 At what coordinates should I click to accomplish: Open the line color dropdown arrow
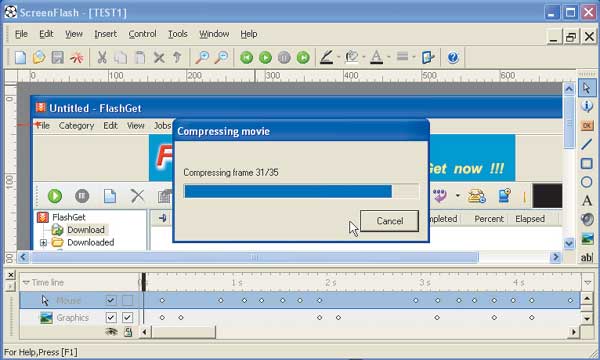[x=338, y=58]
